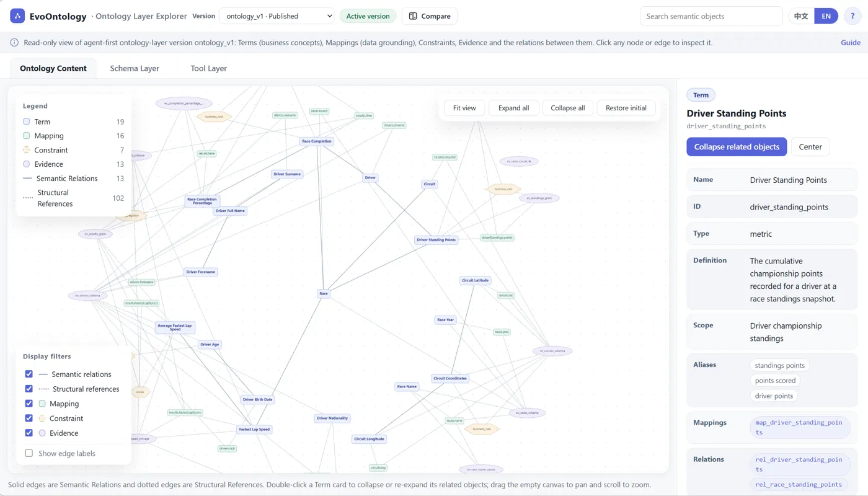Open rel_race_standing_points relation chip
The width and height of the screenshot is (868, 496).
[x=799, y=484]
